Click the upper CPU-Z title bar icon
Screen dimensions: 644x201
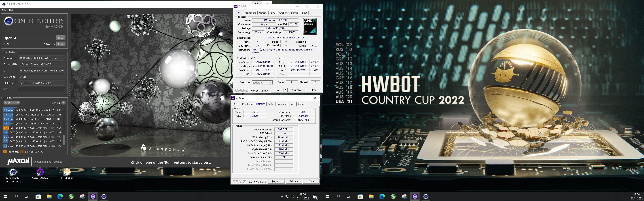tap(236, 6)
